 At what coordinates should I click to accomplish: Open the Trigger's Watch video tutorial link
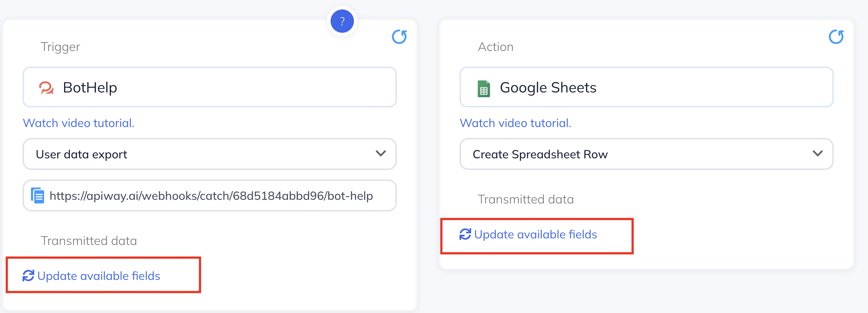79,123
